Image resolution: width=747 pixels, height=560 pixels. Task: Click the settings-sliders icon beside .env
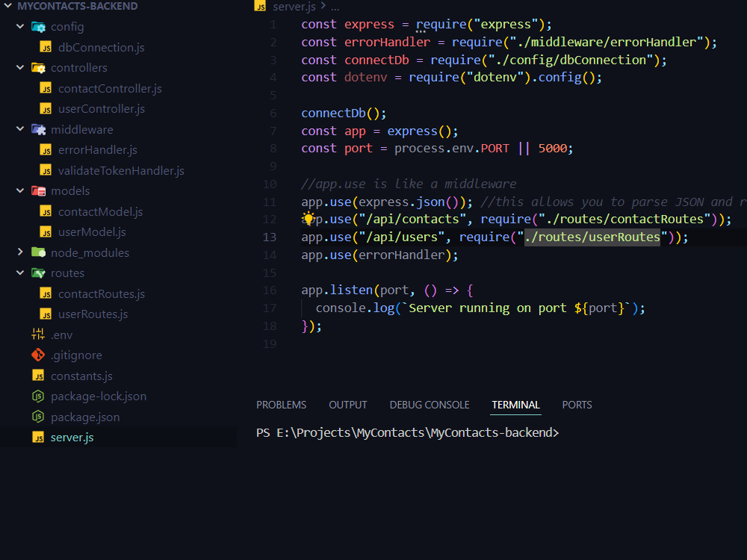click(38, 335)
